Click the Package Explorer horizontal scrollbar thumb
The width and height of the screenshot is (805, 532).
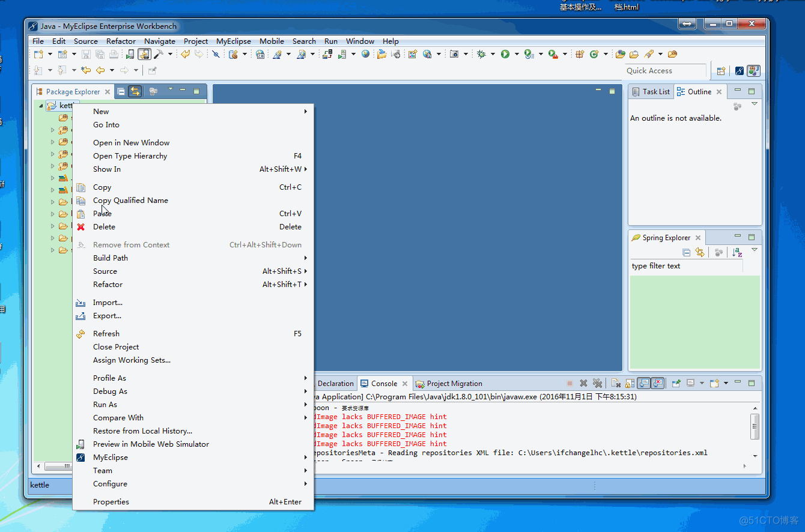point(59,467)
